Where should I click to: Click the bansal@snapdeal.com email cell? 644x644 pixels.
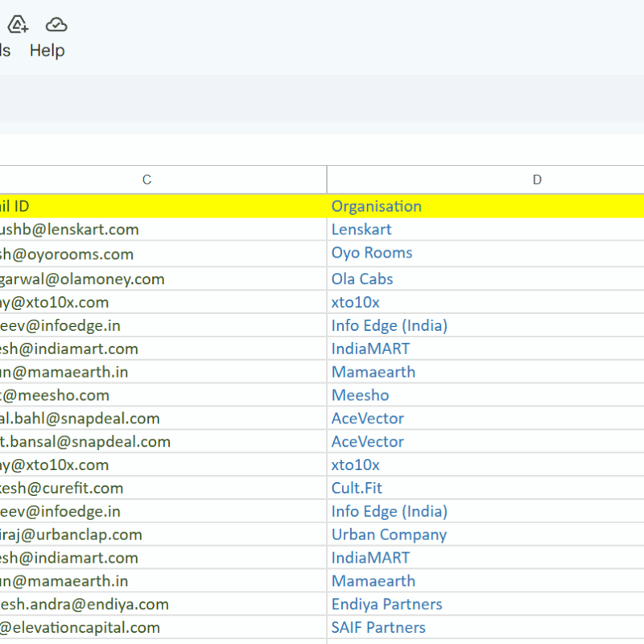coord(163,441)
